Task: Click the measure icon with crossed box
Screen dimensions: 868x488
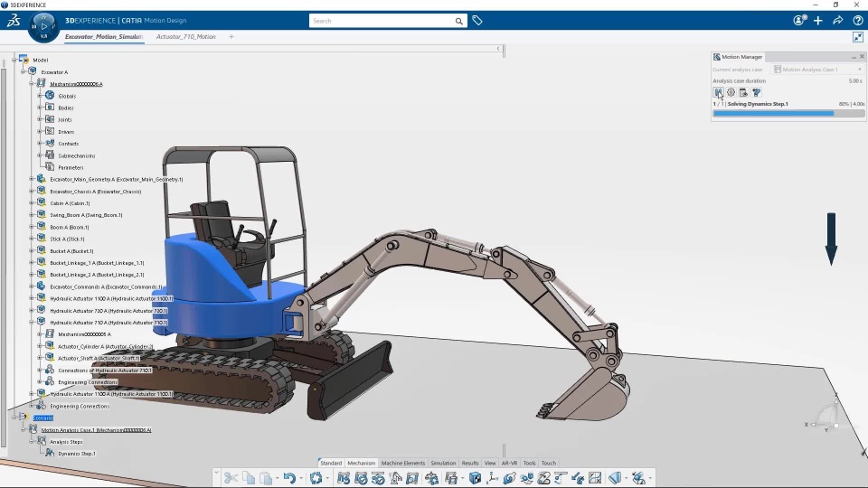Action: tap(595, 478)
